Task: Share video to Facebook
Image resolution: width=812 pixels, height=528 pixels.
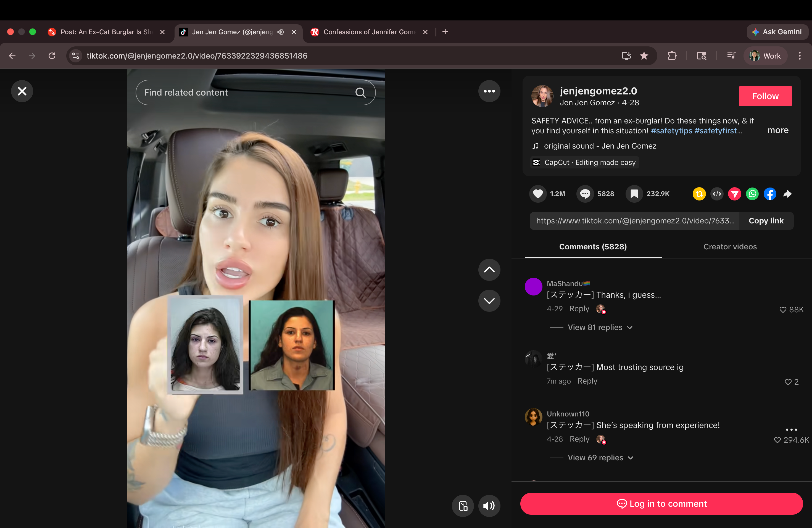Action: point(770,194)
